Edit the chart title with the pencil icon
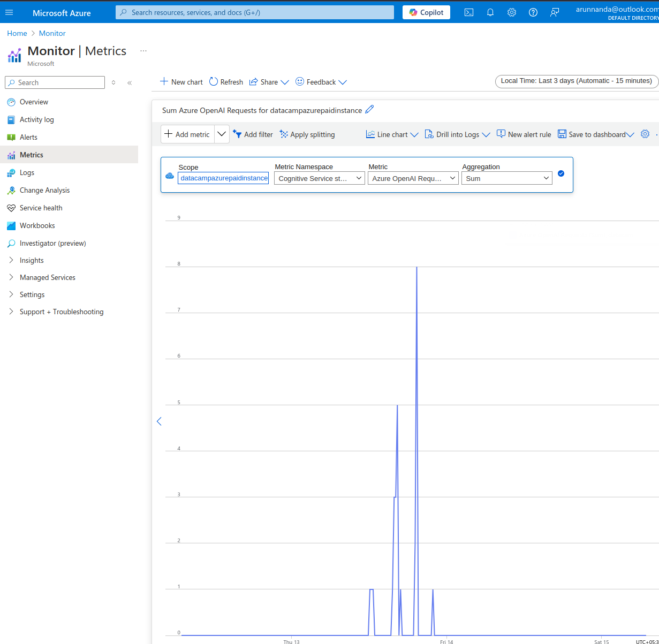The width and height of the screenshot is (659, 644). pos(369,110)
